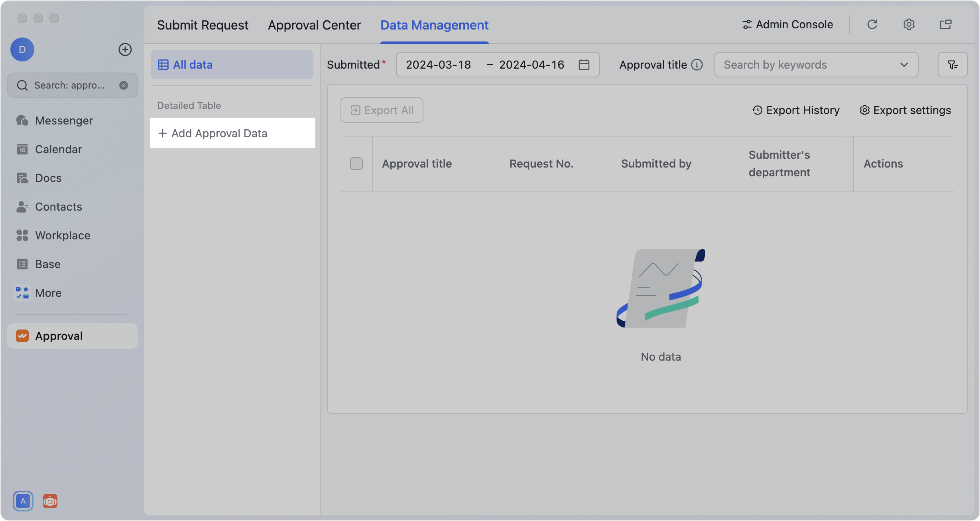The width and height of the screenshot is (980, 521).
Task: Open the advanced filter icon button
Action: point(953,65)
